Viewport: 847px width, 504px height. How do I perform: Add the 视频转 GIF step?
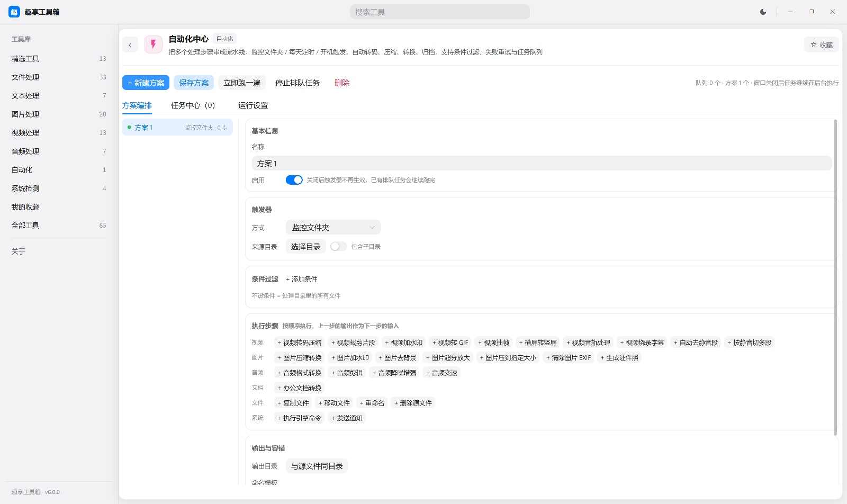coord(450,343)
